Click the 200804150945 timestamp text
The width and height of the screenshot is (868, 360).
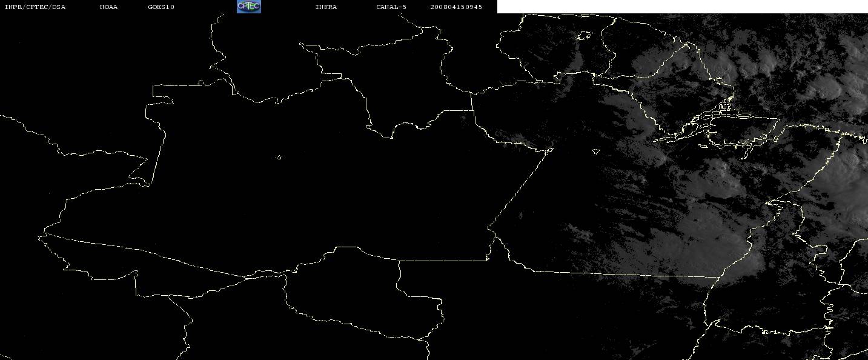tap(456, 7)
